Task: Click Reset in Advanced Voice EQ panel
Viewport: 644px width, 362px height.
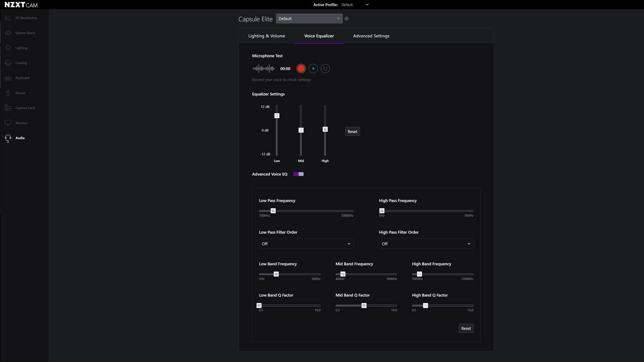Action: tap(466, 328)
